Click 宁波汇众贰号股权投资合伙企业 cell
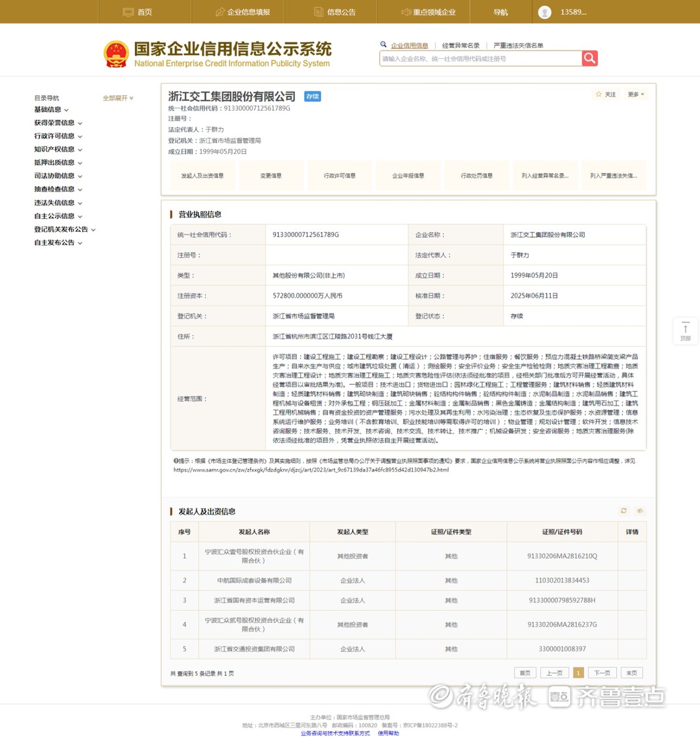Image resolution: width=700 pixels, height=745 pixels. pyautogui.click(x=254, y=625)
